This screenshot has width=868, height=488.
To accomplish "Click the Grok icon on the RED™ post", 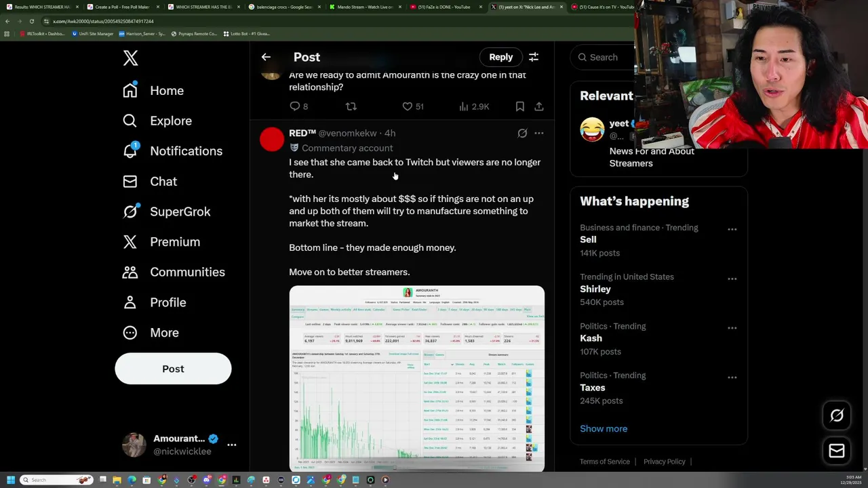I will 522,134.
